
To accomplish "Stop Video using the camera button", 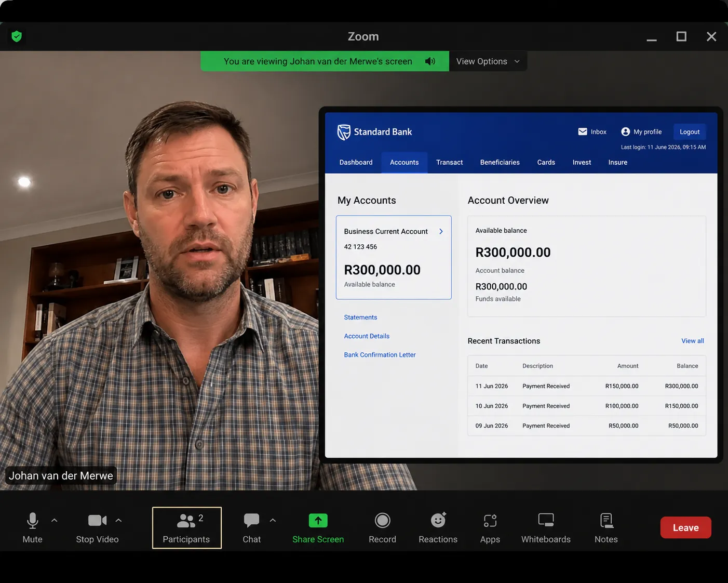I will pyautogui.click(x=97, y=527).
